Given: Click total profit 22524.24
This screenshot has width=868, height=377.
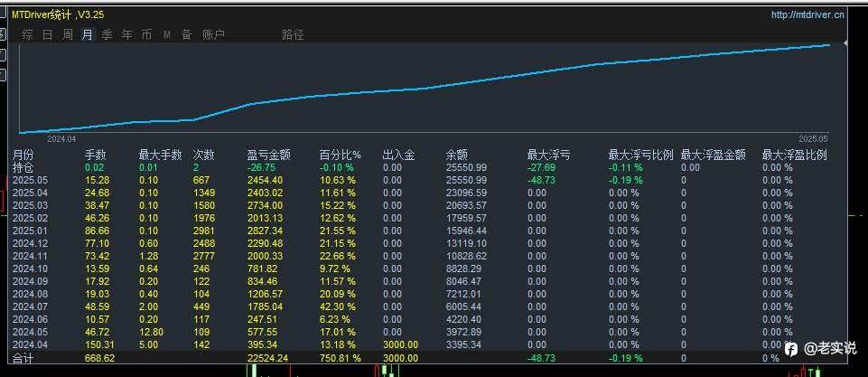Looking at the screenshot, I should tap(267, 359).
